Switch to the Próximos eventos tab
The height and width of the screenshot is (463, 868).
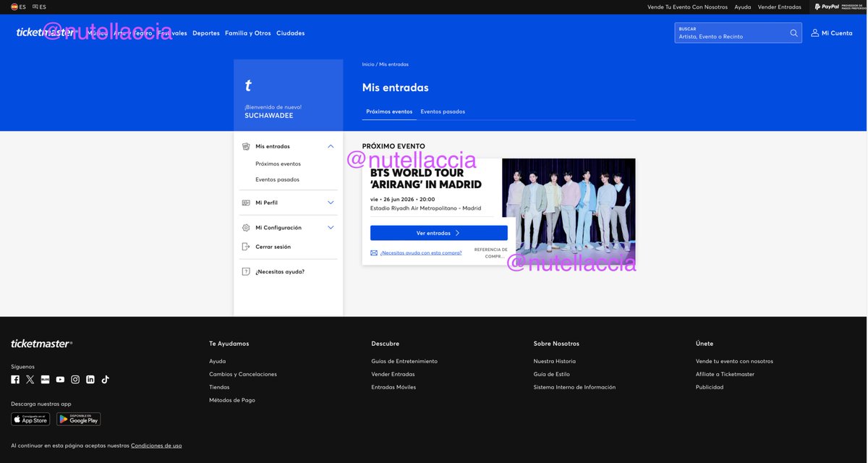389,111
